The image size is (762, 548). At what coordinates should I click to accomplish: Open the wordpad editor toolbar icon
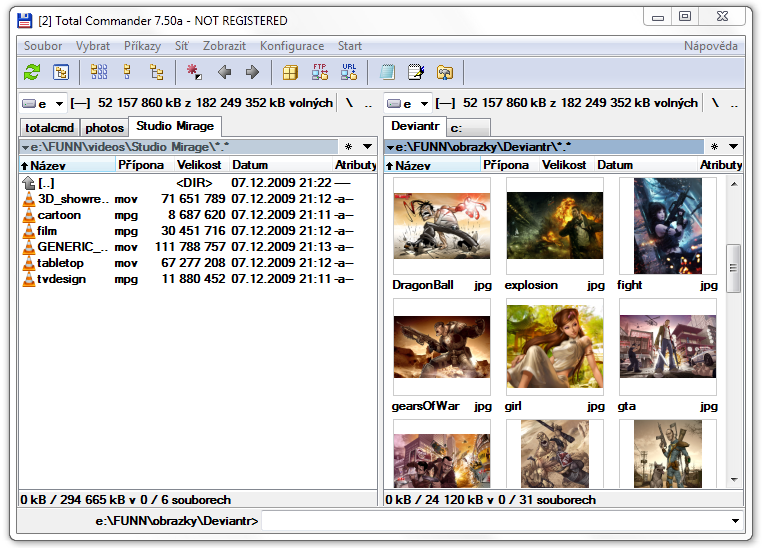click(x=416, y=72)
